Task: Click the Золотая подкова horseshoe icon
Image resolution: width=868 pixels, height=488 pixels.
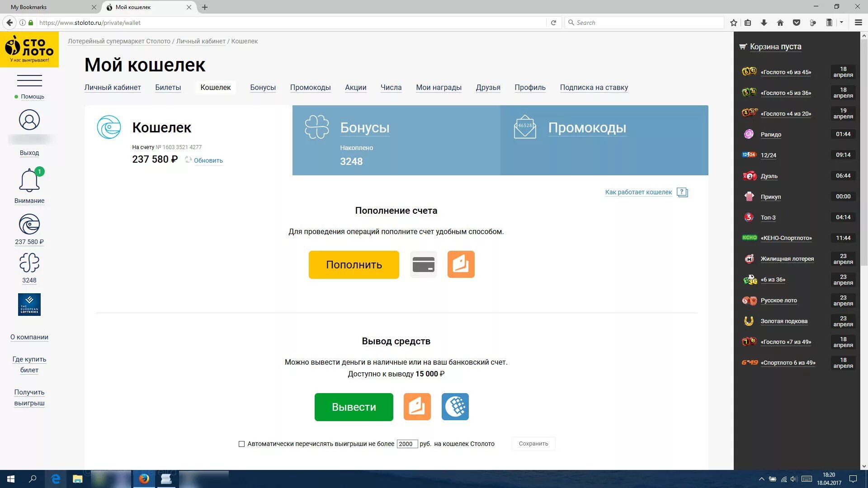Action: [749, 321]
